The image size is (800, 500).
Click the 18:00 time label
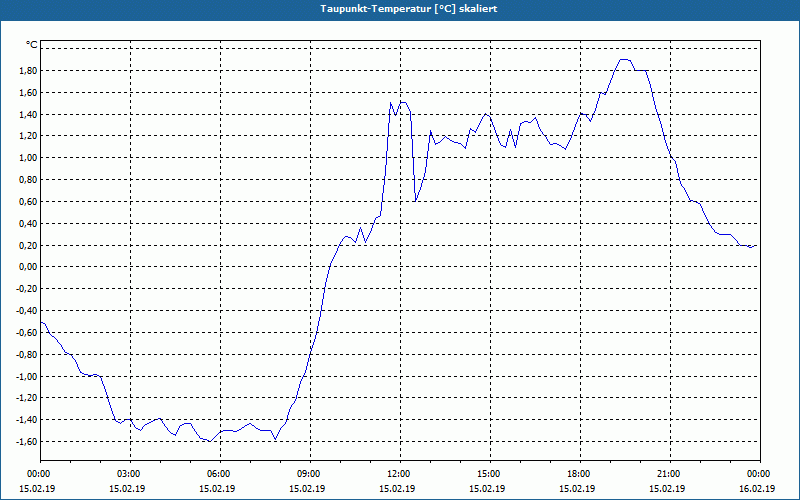(580, 474)
